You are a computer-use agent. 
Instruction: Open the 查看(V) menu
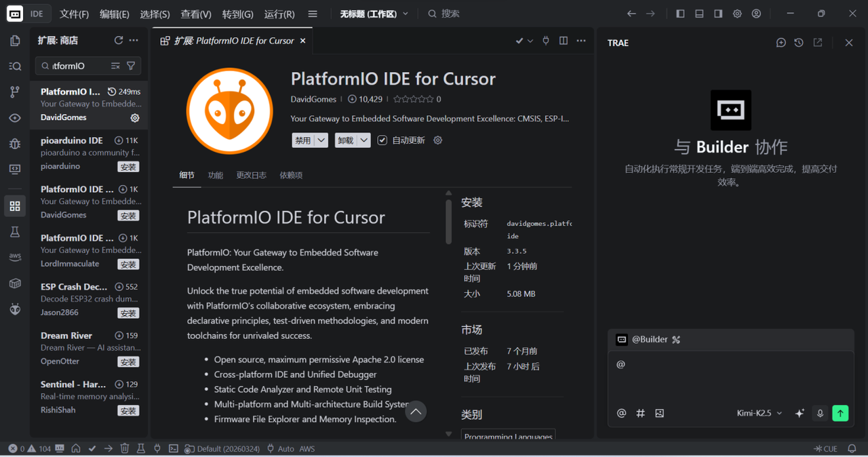point(196,14)
